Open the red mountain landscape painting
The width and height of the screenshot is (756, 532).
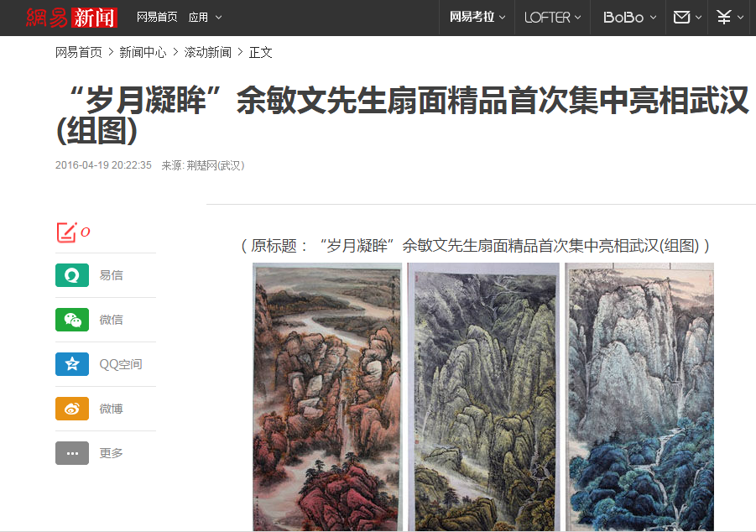(327, 397)
